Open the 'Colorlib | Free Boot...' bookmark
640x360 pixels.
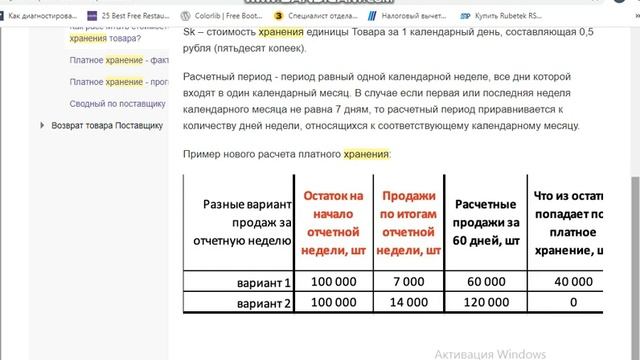tap(222, 16)
